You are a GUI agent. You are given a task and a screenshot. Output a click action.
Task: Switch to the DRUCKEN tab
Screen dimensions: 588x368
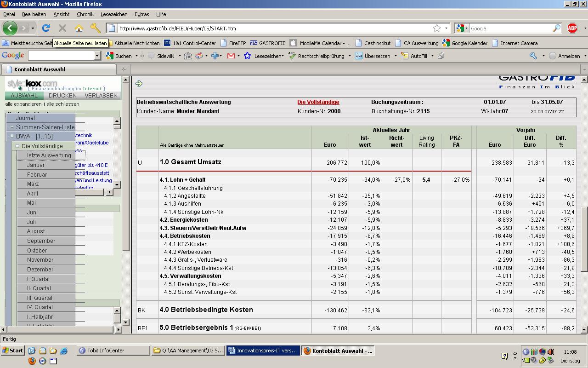62,96
